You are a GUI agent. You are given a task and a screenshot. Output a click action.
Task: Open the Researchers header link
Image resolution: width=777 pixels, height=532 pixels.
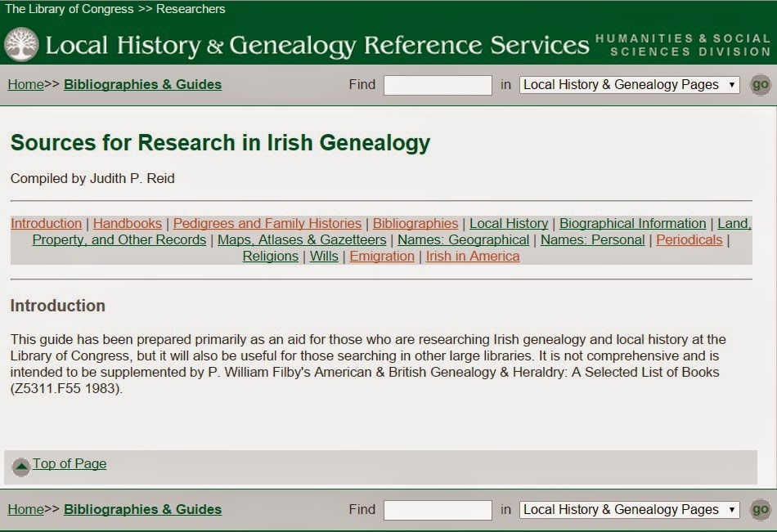(191, 9)
